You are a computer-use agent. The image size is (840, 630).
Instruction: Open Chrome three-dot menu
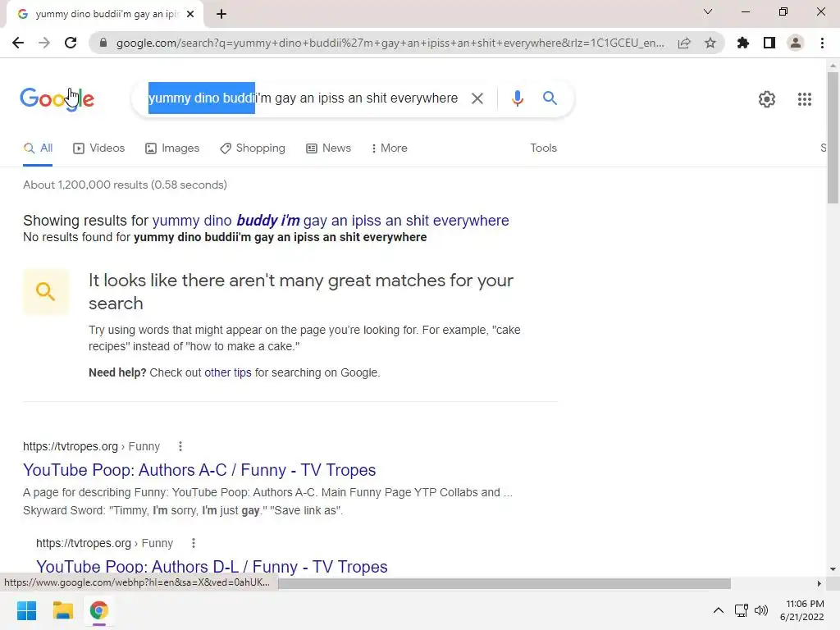click(x=822, y=43)
